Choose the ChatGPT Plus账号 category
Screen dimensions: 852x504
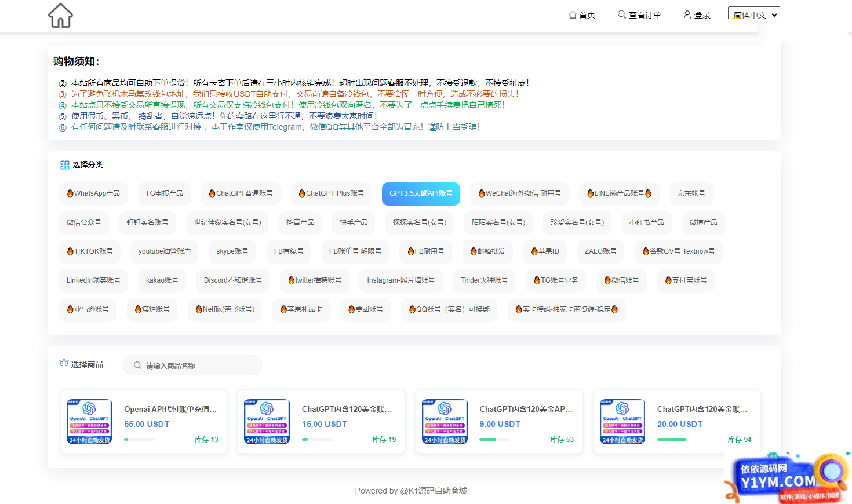click(x=332, y=193)
